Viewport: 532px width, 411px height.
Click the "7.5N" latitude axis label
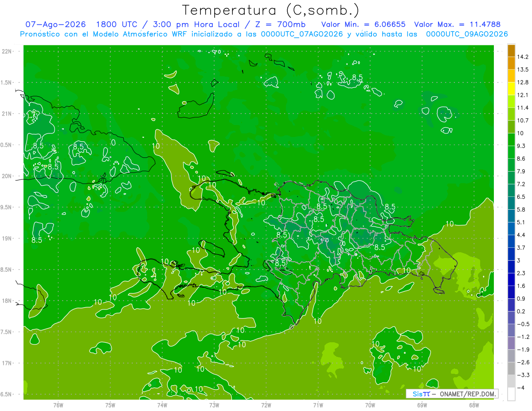point(6,332)
